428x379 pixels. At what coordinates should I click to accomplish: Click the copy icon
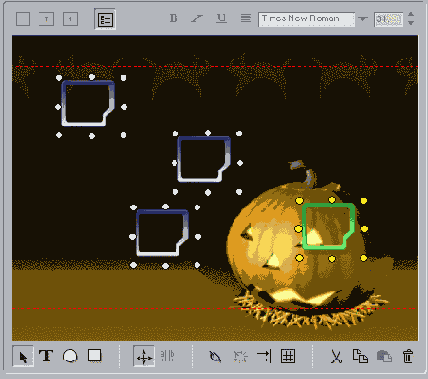point(360,356)
